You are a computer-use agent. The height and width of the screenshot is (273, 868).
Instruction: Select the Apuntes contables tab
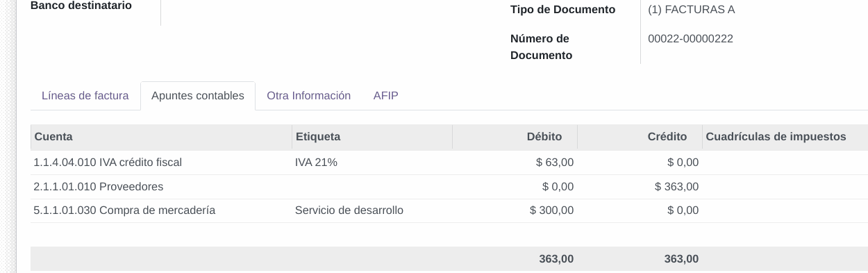tap(198, 96)
